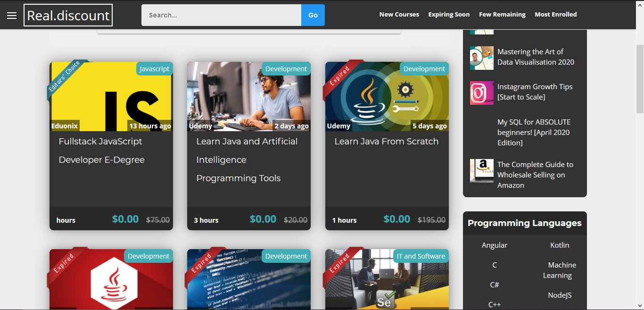Click the $195.00 struck-through original price
The image size is (644, 310).
click(x=432, y=220)
